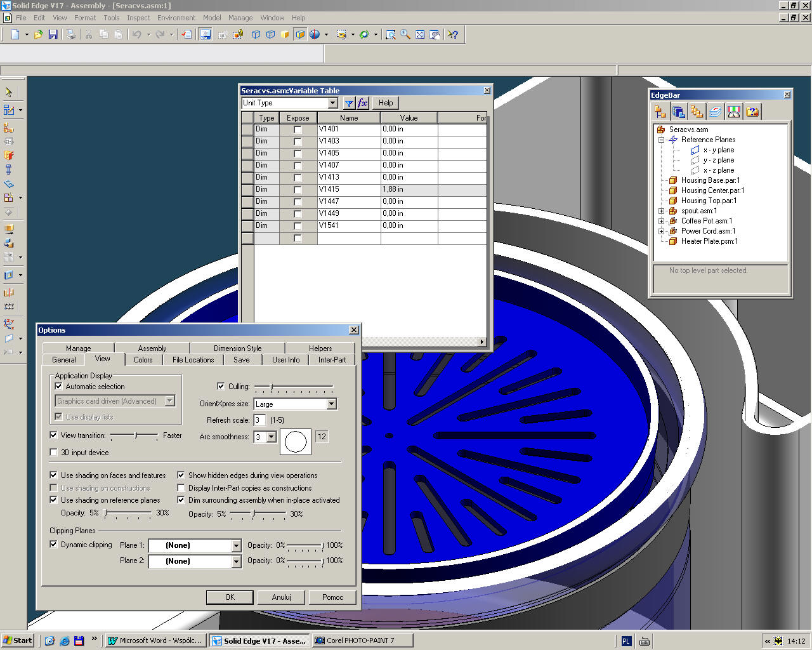Enable the 3D input device checkbox

pyautogui.click(x=54, y=453)
